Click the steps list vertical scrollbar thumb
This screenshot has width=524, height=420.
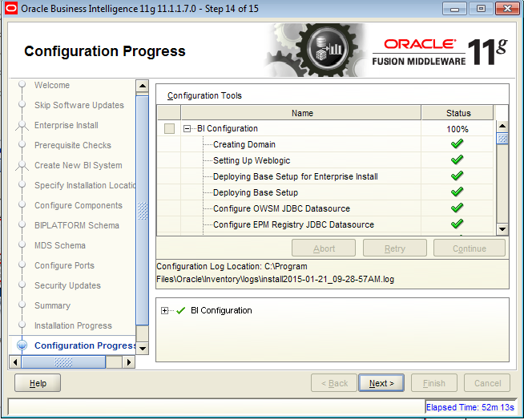tap(143, 211)
